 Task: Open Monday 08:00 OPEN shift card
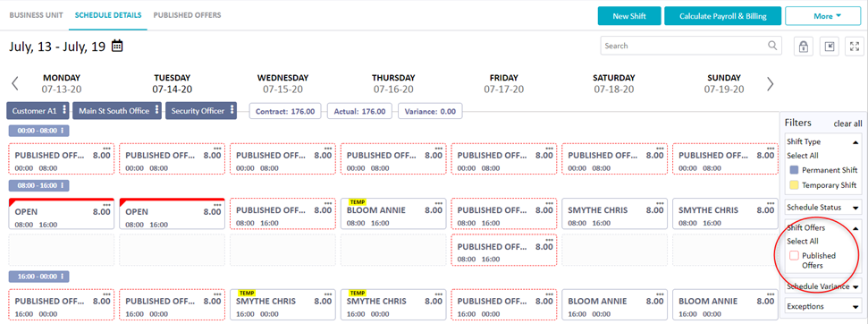point(62,214)
